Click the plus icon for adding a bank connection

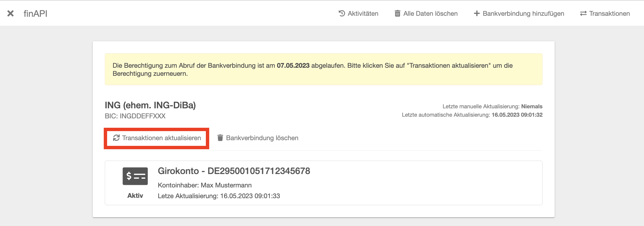point(477,13)
